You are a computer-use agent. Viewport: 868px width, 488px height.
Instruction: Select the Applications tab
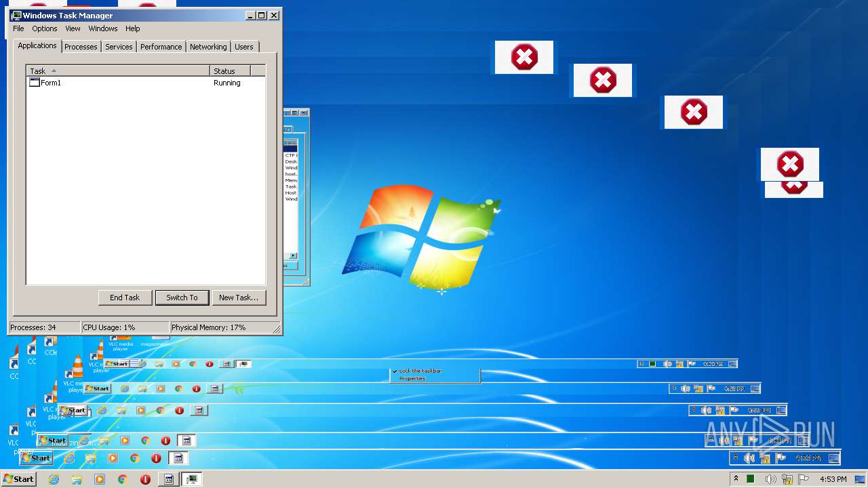pyautogui.click(x=37, y=45)
